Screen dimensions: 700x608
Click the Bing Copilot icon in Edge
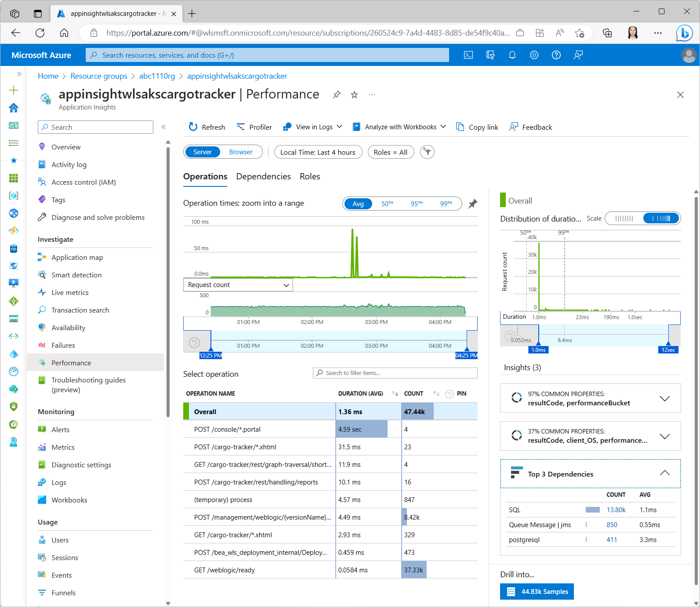684,33
